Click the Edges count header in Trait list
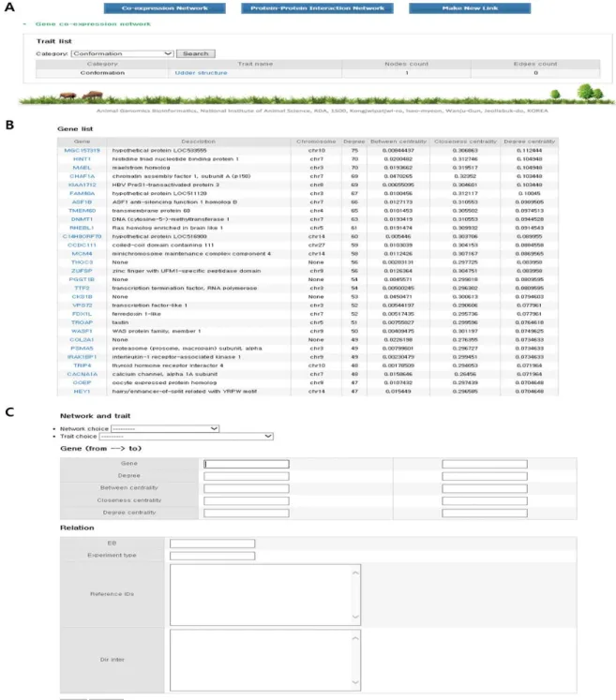This screenshot has width=616, height=700. 535,64
